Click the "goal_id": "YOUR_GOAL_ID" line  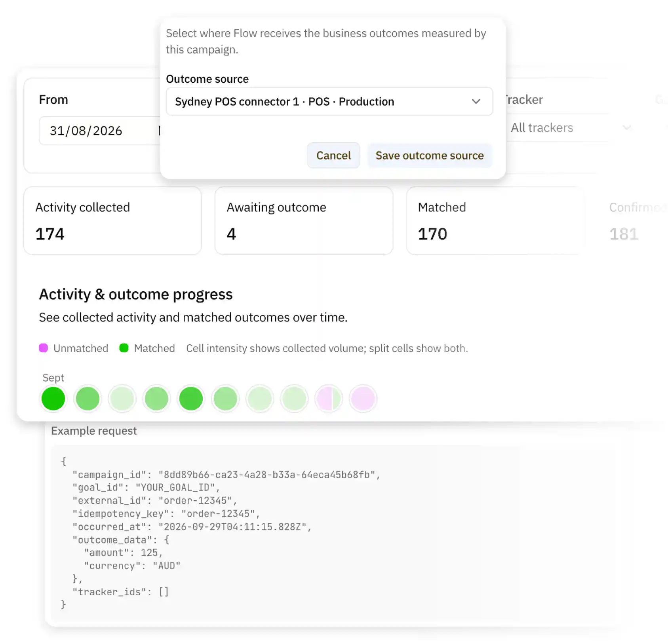tap(146, 488)
